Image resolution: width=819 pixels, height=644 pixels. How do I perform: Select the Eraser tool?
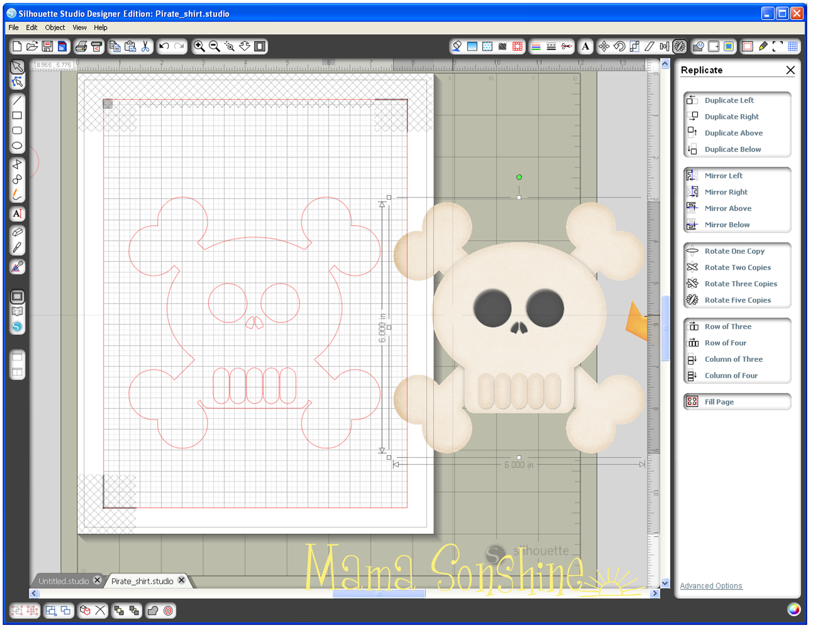pos(17,232)
